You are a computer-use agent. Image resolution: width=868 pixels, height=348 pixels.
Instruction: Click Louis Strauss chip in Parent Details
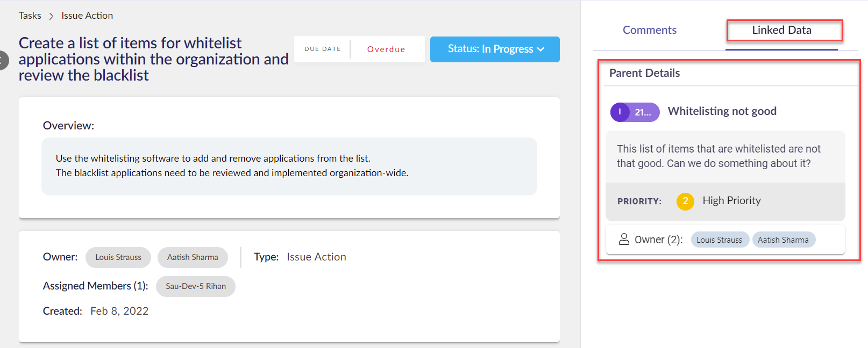(x=720, y=240)
